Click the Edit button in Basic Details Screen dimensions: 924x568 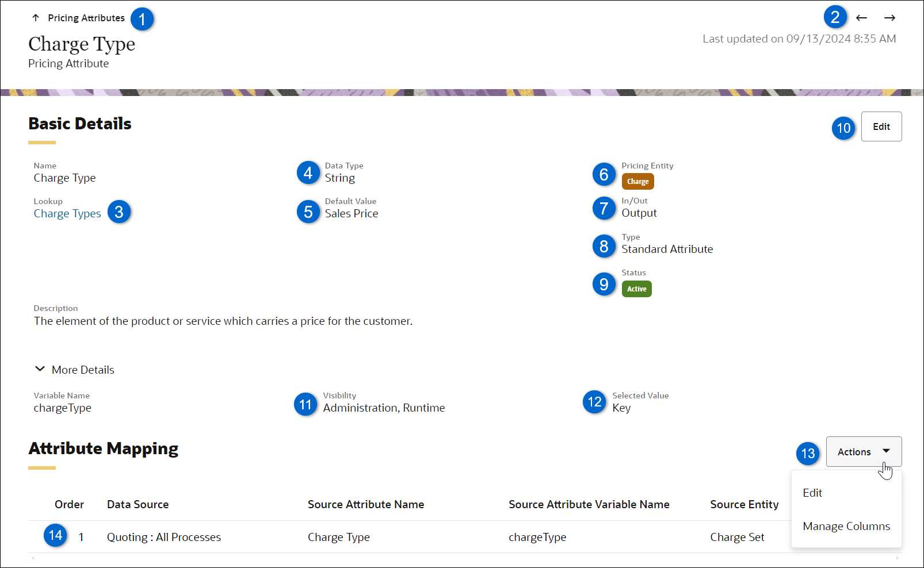click(x=881, y=126)
